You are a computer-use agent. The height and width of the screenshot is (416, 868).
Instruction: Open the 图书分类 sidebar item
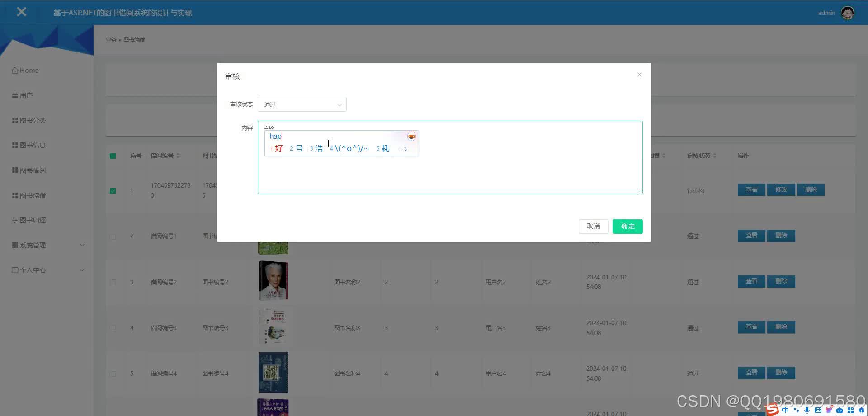tap(29, 120)
